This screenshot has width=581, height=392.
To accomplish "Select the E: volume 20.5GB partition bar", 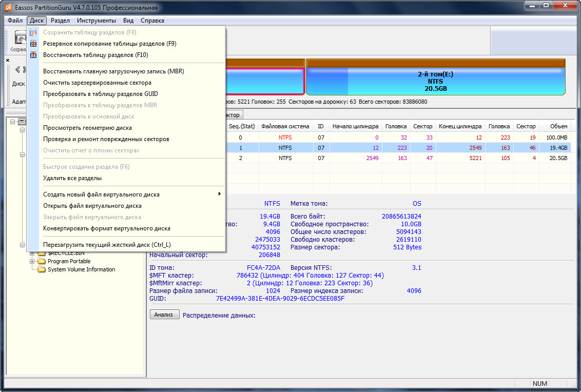I will [435, 81].
